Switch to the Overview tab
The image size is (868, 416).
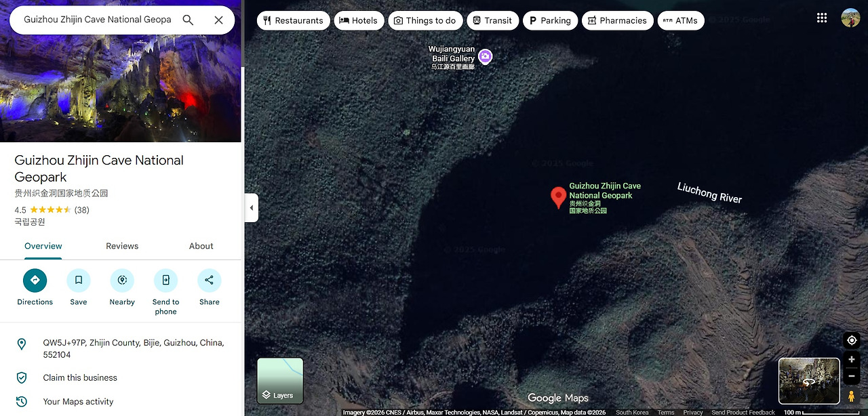coord(43,246)
